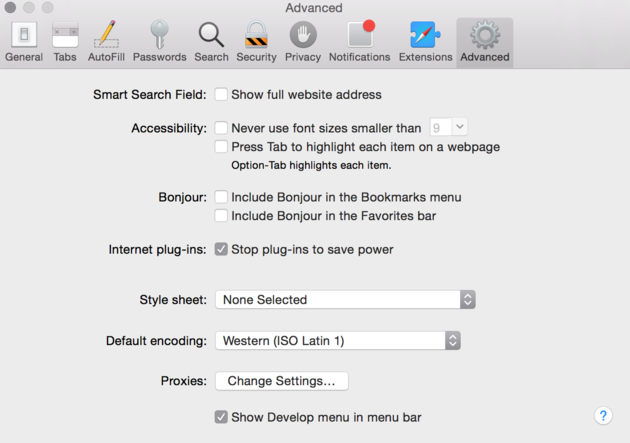Open the Notifications preferences pane

coord(360,42)
